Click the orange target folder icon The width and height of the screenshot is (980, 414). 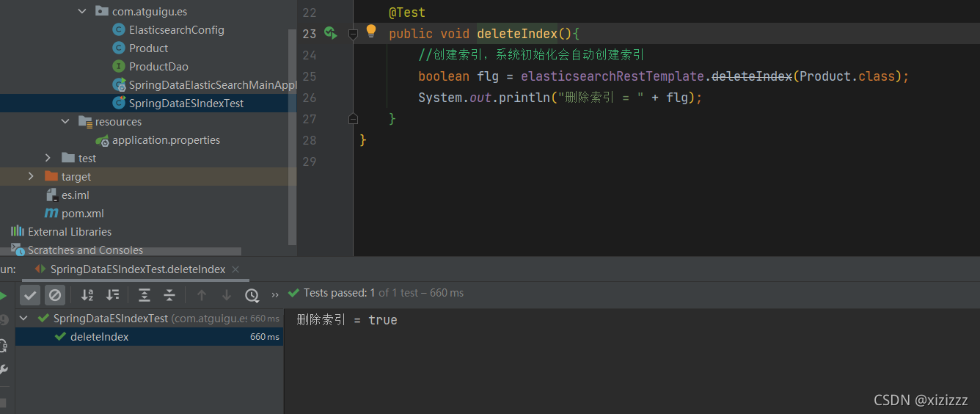51,176
